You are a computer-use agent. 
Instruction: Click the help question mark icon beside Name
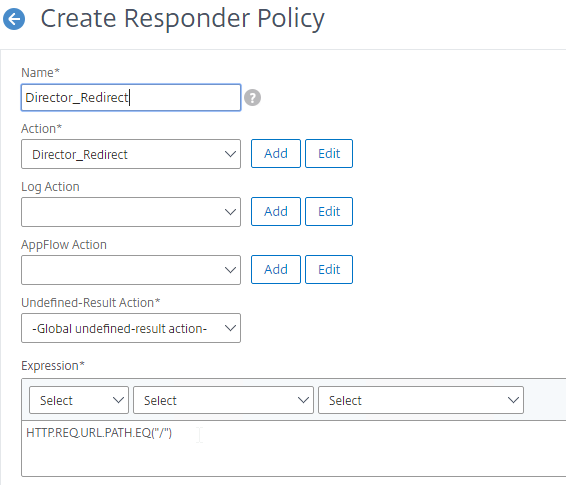pos(252,98)
